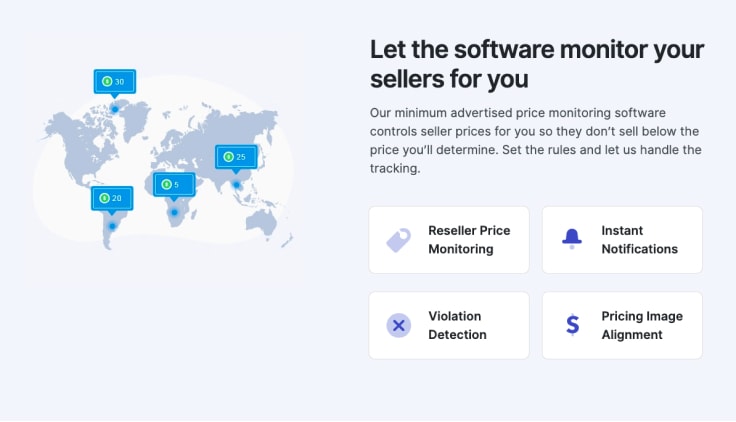Select the map price marker showing 25
Image resolution: width=736 pixels, height=422 pixels.
[x=236, y=157]
